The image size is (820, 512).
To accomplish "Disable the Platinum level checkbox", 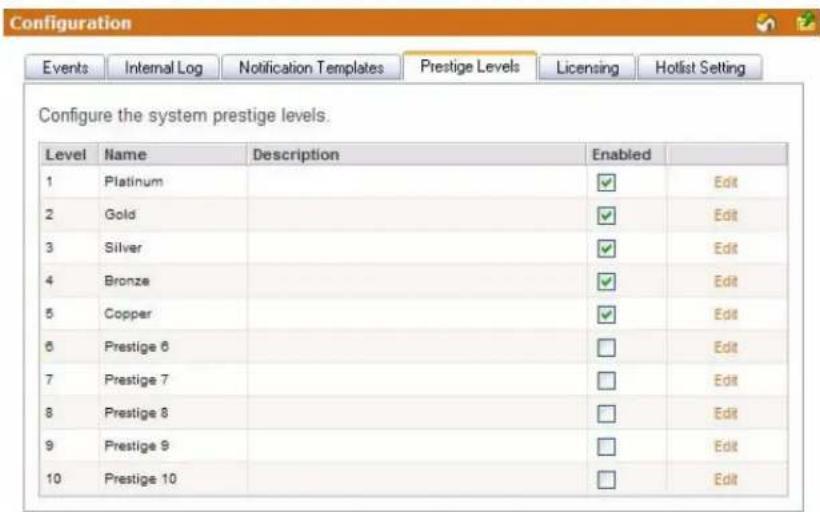I will pos(606,183).
